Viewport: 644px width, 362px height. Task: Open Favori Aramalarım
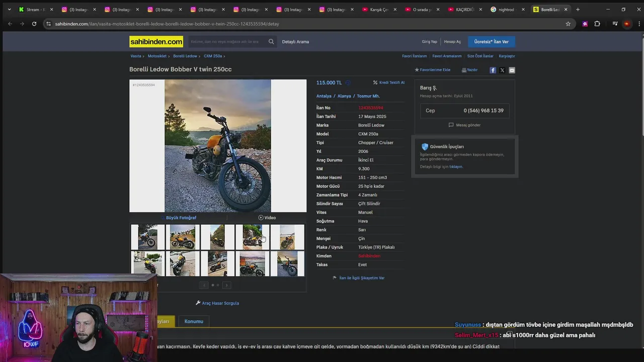[x=447, y=56]
